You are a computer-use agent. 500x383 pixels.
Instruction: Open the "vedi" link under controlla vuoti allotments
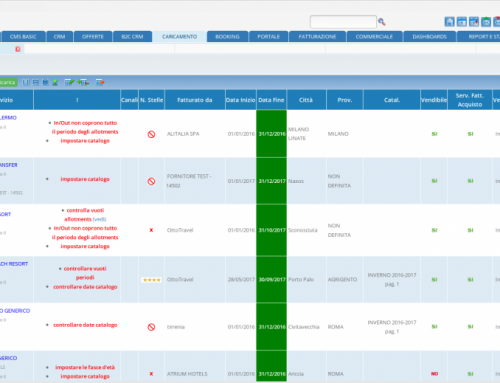[x=99, y=219]
